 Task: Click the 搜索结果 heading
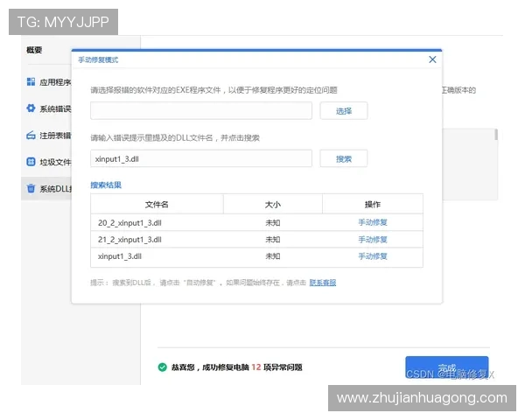tap(106, 185)
